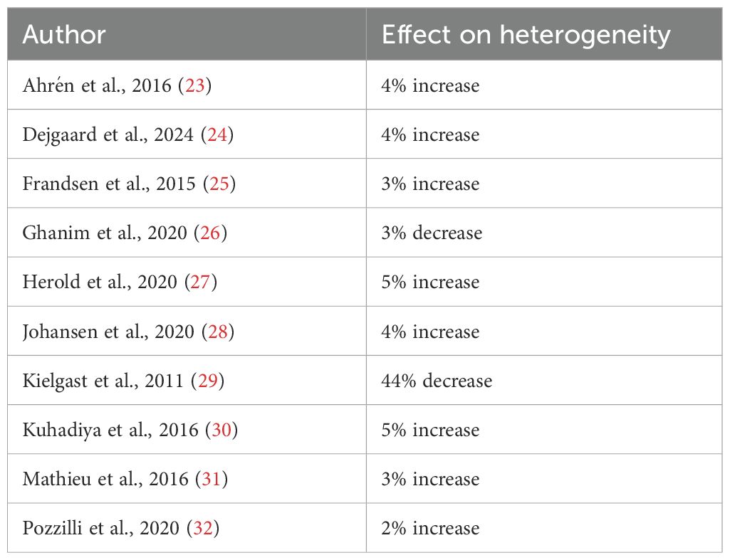The image size is (730, 560).
Task: Select the 44% decrease cell
Action: click(437, 381)
